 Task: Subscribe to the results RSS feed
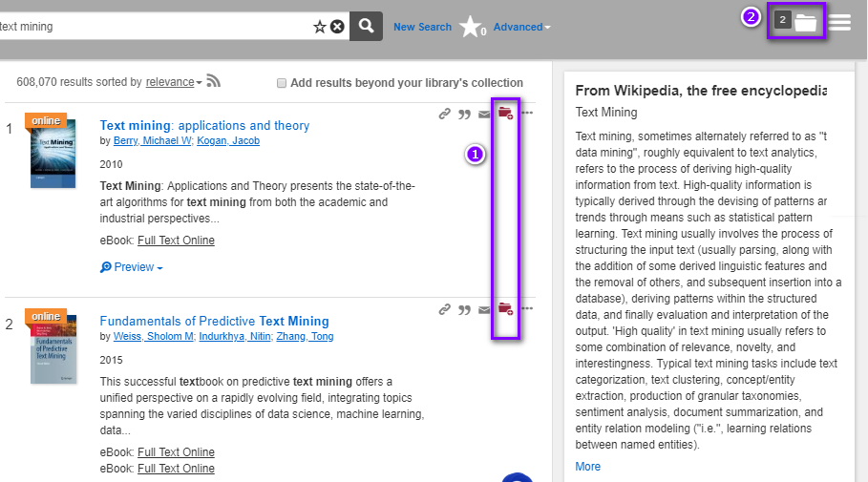coord(214,82)
